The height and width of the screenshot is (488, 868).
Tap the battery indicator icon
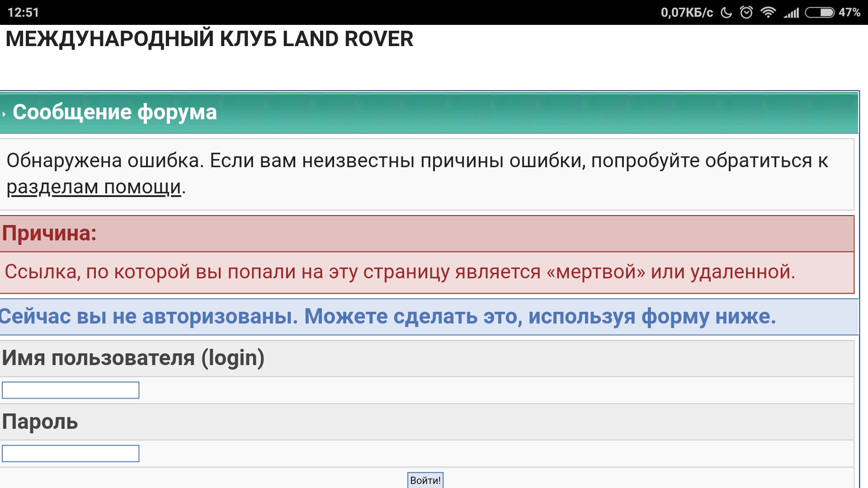click(x=820, y=12)
